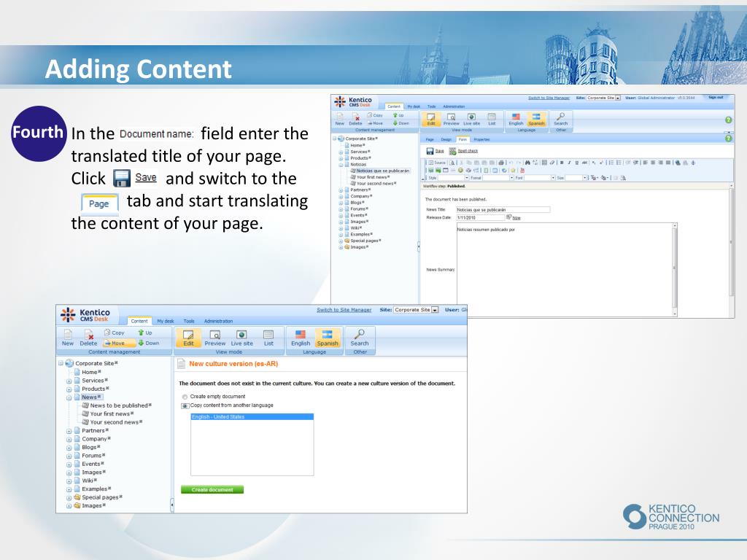Open Live site view in New culture version window
Screen dimensions: 747x560
point(242,337)
